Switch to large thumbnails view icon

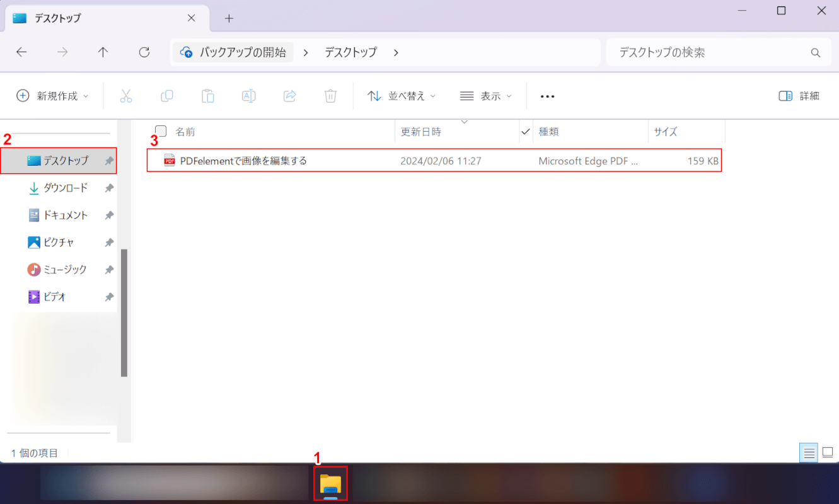click(x=828, y=452)
